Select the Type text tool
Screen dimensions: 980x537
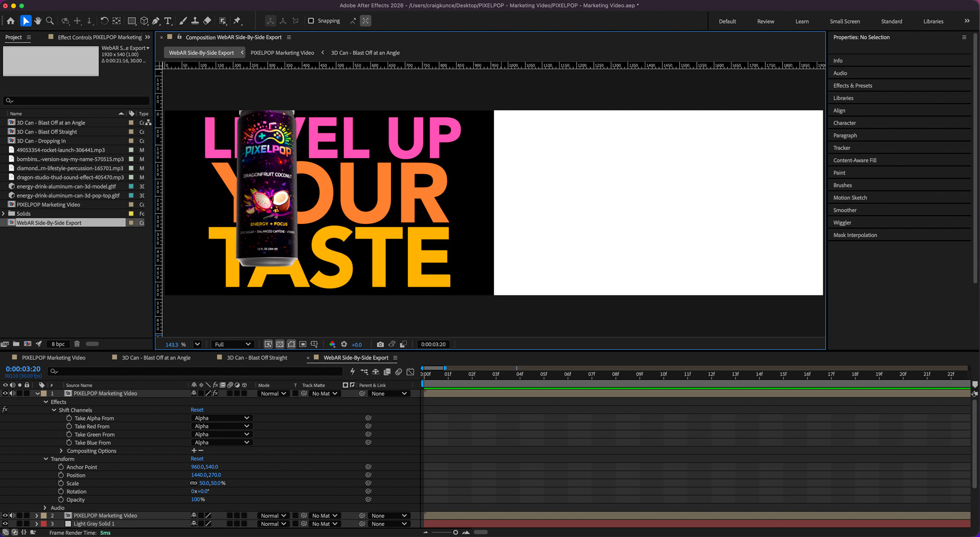coord(168,21)
